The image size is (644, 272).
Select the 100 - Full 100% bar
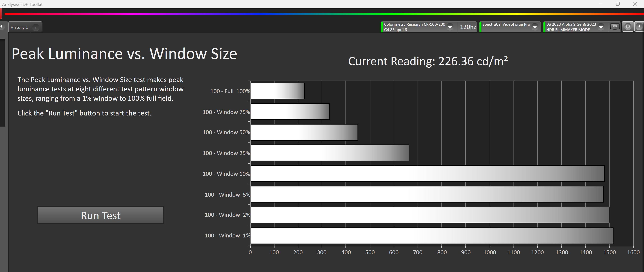(x=277, y=91)
